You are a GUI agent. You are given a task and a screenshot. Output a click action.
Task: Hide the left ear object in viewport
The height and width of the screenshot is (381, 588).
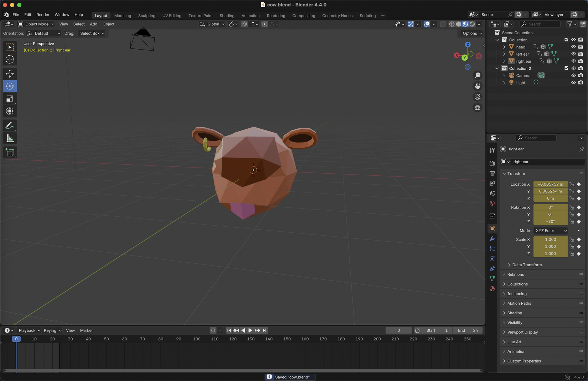(573, 54)
